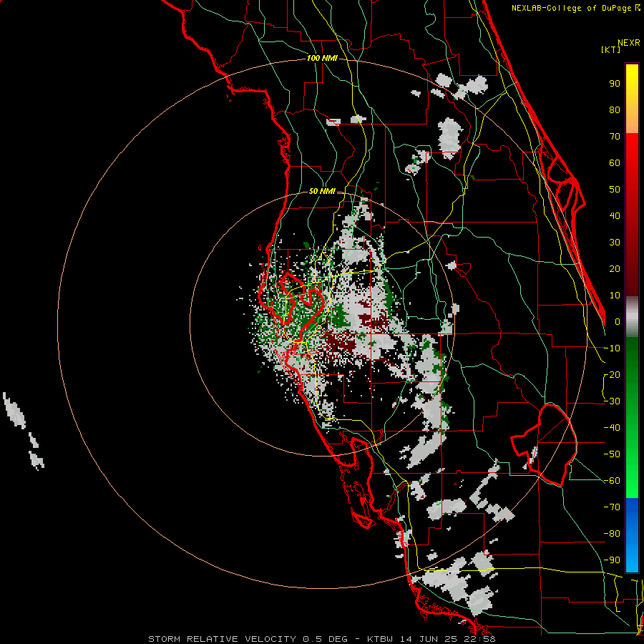
Task: Pick the gray zero-velocity segment of the color bar
Action: (x=632, y=317)
